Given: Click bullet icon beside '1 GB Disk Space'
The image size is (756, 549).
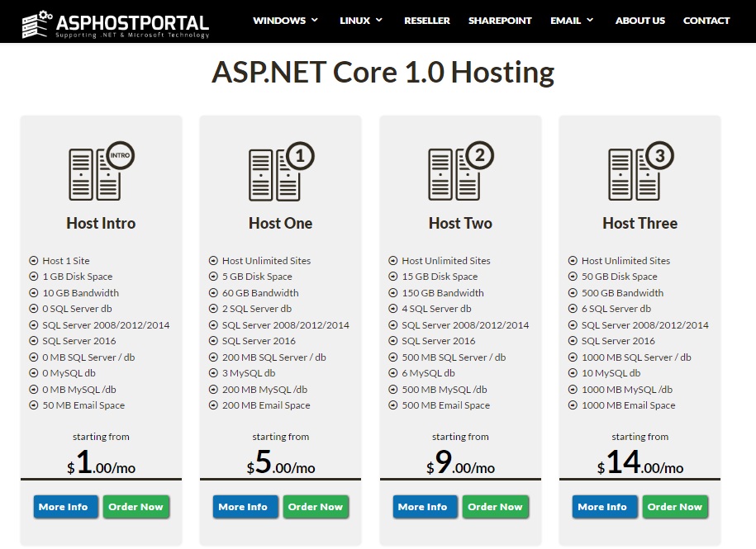Looking at the screenshot, I should [33, 277].
